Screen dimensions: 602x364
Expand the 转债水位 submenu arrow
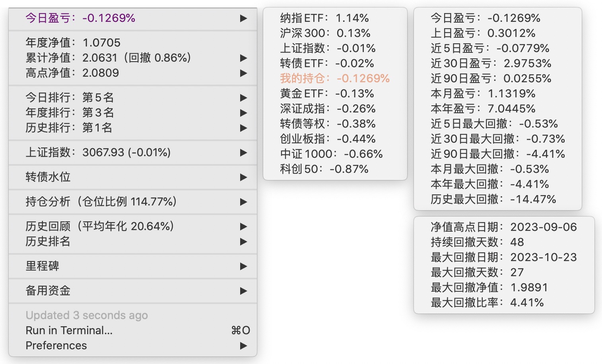(243, 177)
